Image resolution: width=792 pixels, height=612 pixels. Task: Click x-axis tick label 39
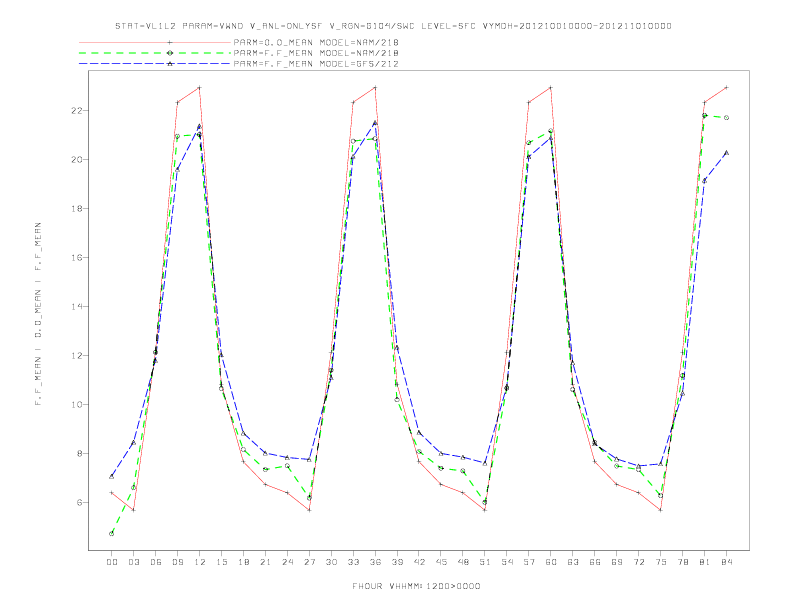tap(397, 562)
